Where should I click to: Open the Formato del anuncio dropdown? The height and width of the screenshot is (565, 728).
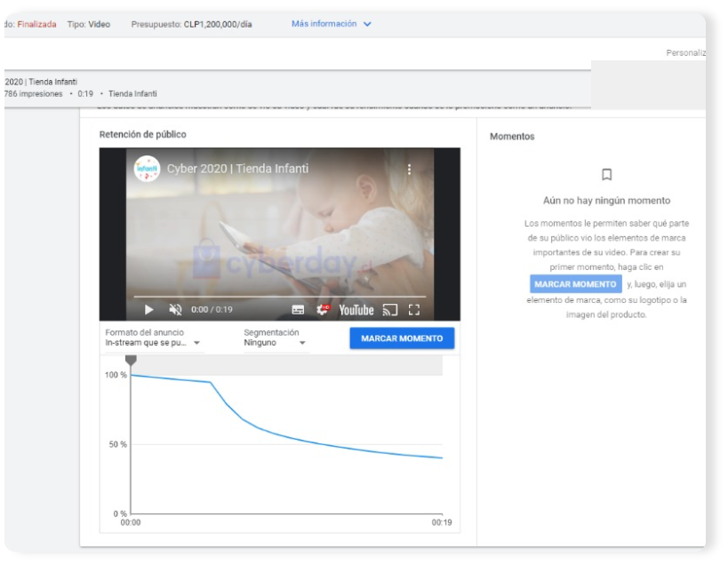(154, 343)
